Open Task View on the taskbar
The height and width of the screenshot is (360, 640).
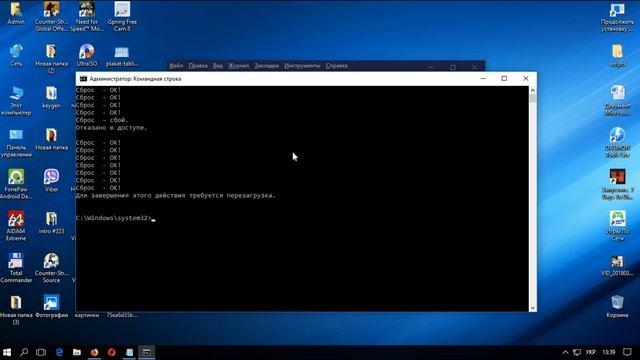click(41, 352)
